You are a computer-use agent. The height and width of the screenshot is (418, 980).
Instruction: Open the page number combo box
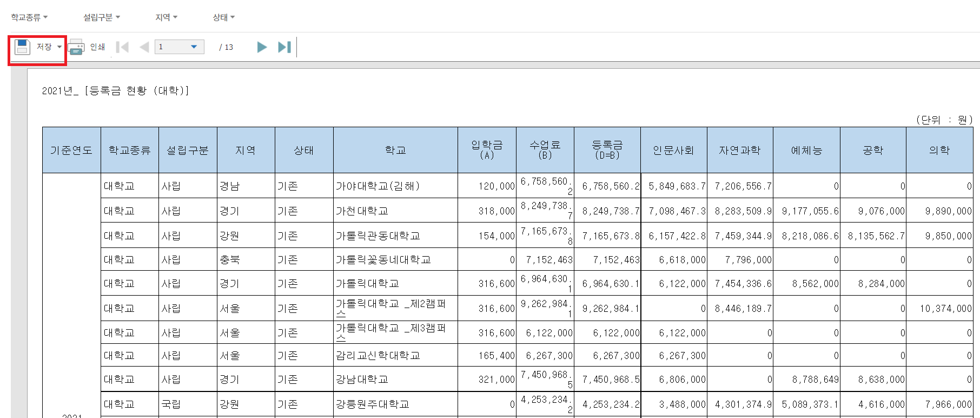pyautogui.click(x=179, y=47)
